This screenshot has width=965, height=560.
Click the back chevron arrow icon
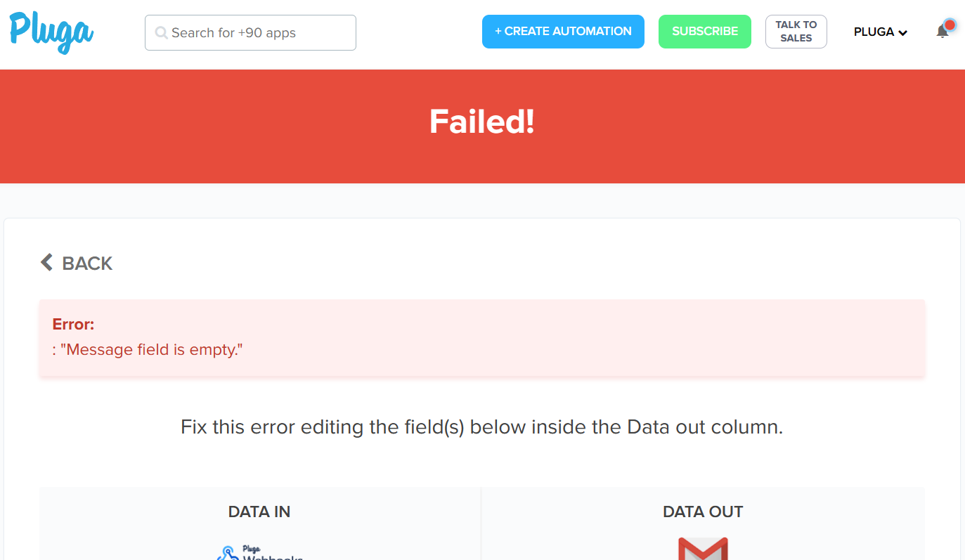coord(46,263)
